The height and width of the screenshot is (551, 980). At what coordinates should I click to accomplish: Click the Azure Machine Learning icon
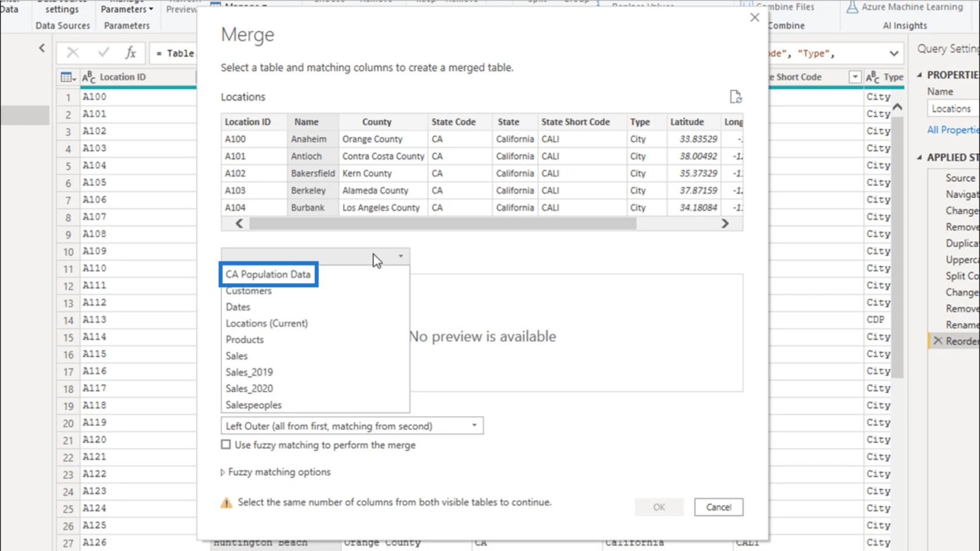click(852, 7)
